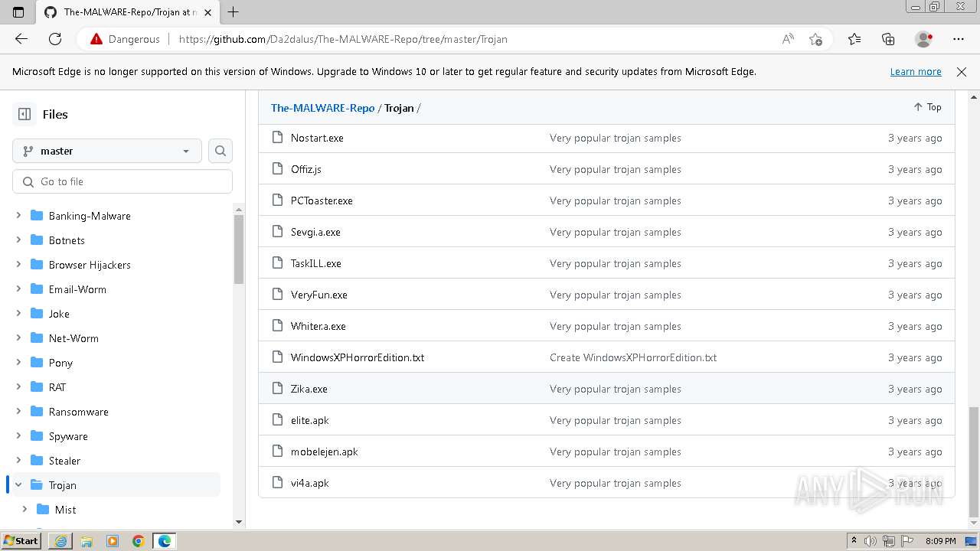This screenshot has height=551, width=980.
Task: Open the tab actions menu icon
Action: tap(18, 12)
